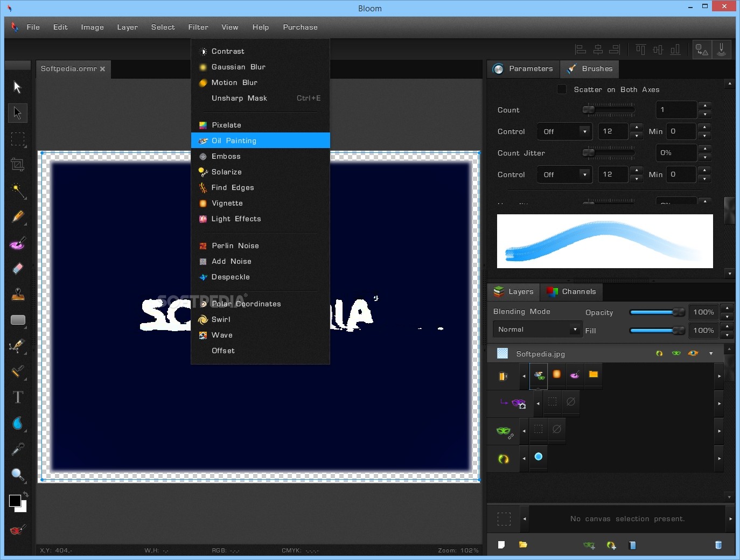Toggle Softpedia.jpg layer visibility eye
This screenshot has height=560, width=740.
[x=693, y=353]
